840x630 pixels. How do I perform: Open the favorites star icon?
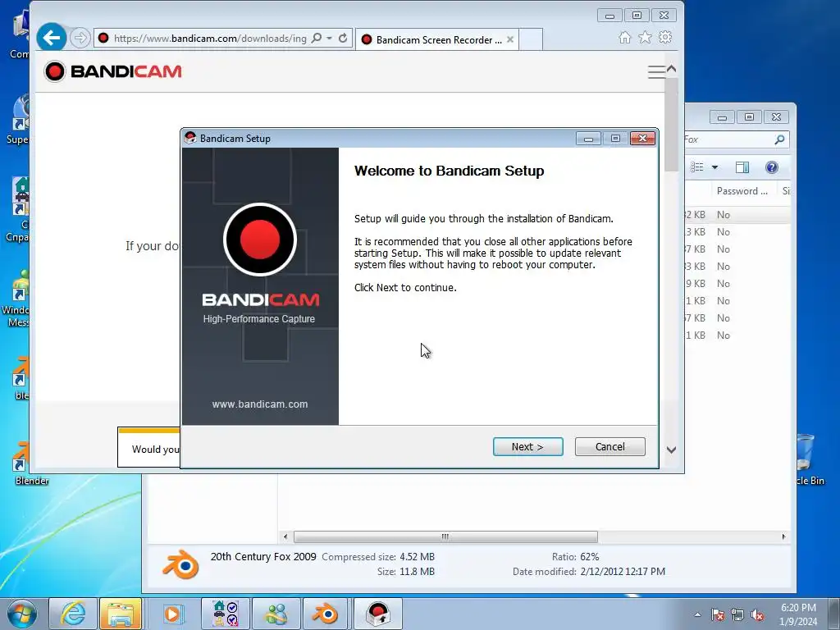tap(645, 38)
